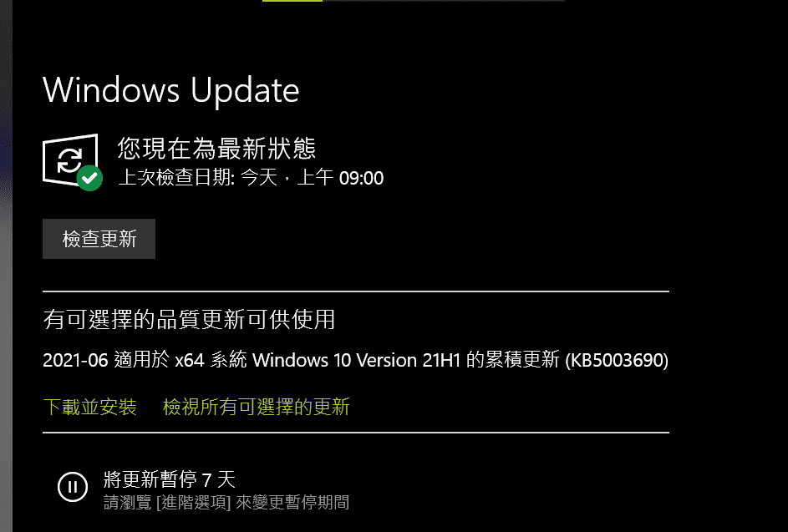The image size is (788, 532).
Task: Click the Windows 10 Version 21H1 text
Action: tap(356, 360)
